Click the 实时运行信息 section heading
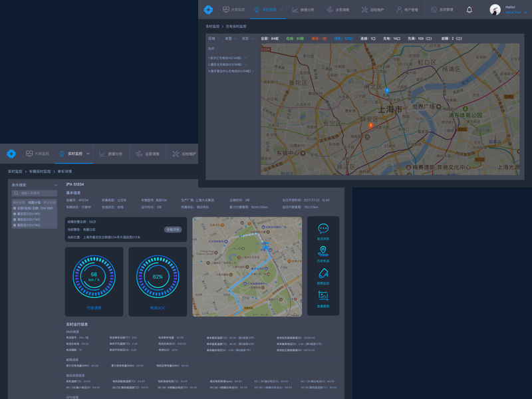Viewport: 532px width, 399px height. [77, 325]
